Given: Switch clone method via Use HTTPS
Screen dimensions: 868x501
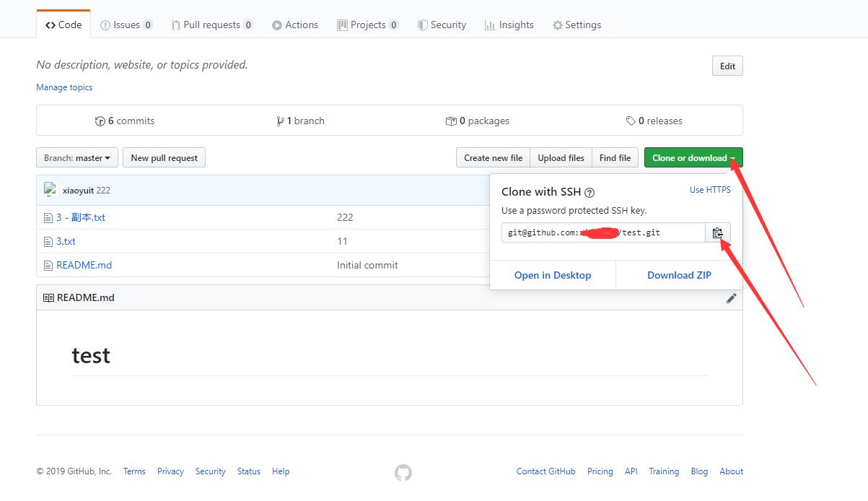Looking at the screenshot, I should tap(710, 190).
